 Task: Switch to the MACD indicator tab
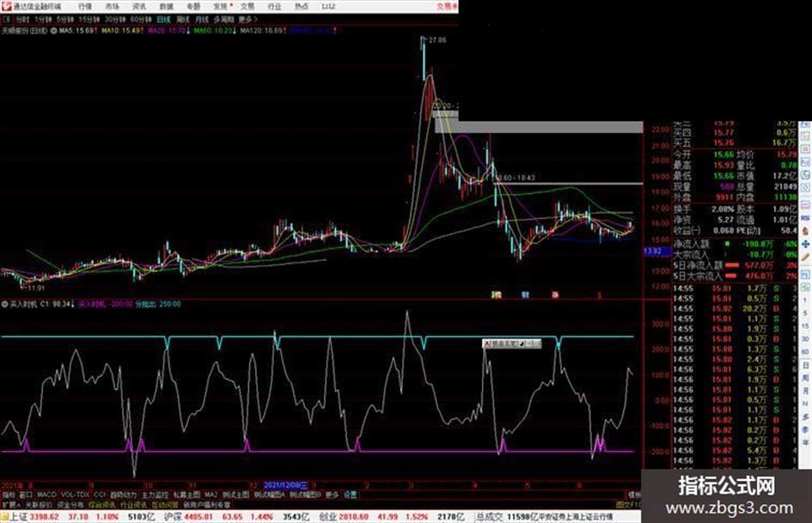[46, 495]
